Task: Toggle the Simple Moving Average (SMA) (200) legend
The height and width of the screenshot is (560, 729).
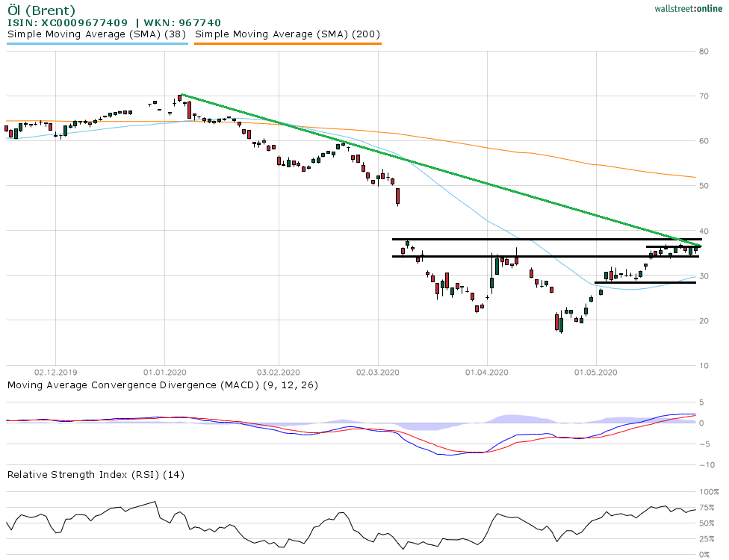Action: tap(288, 34)
